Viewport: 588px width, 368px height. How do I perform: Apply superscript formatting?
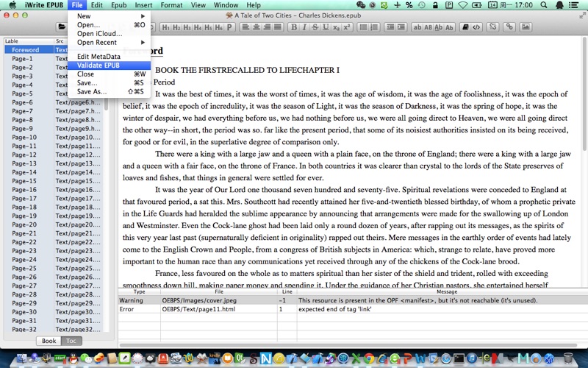347,27
